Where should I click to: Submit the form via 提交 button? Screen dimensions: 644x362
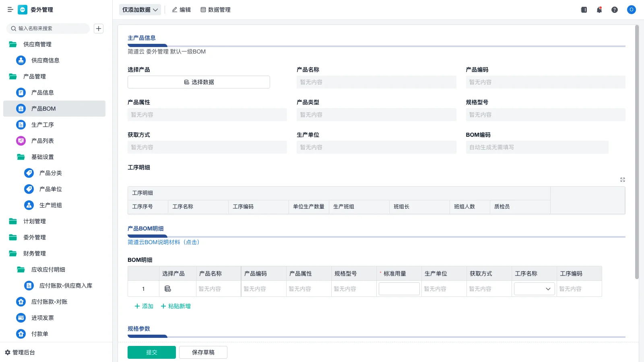(x=152, y=352)
